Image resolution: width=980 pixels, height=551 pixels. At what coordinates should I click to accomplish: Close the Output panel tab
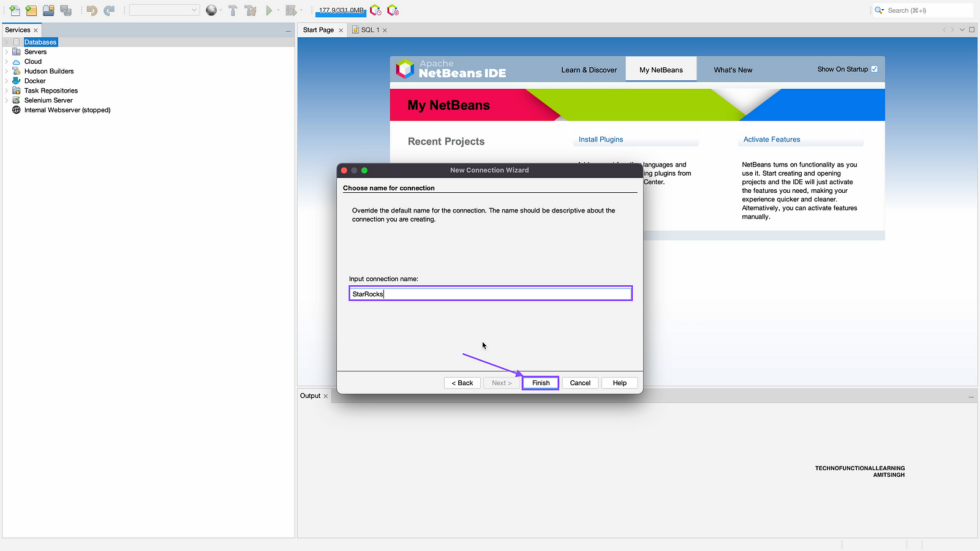[326, 396]
